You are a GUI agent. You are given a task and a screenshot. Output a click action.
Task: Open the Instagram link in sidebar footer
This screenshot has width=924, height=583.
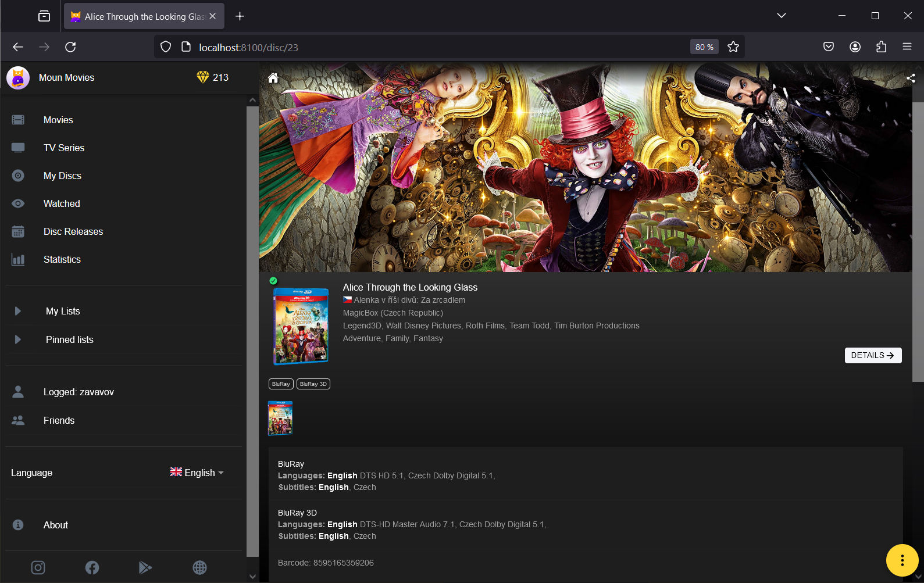pyautogui.click(x=38, y=567)
